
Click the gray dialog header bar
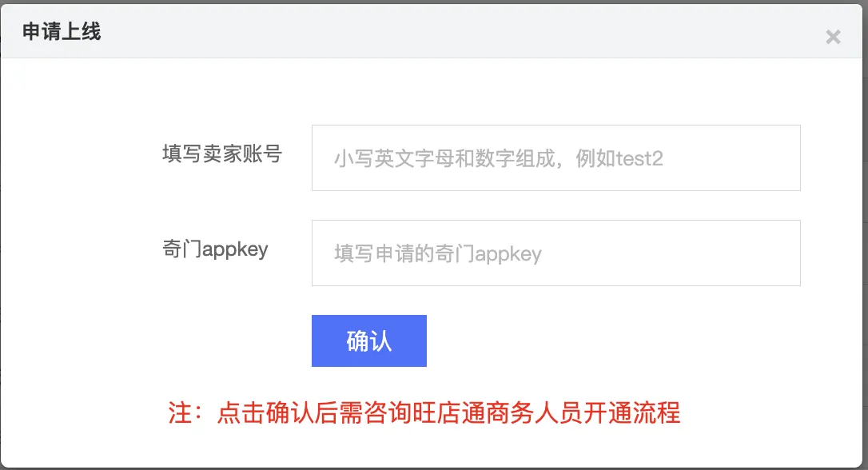tap(432, 31)
